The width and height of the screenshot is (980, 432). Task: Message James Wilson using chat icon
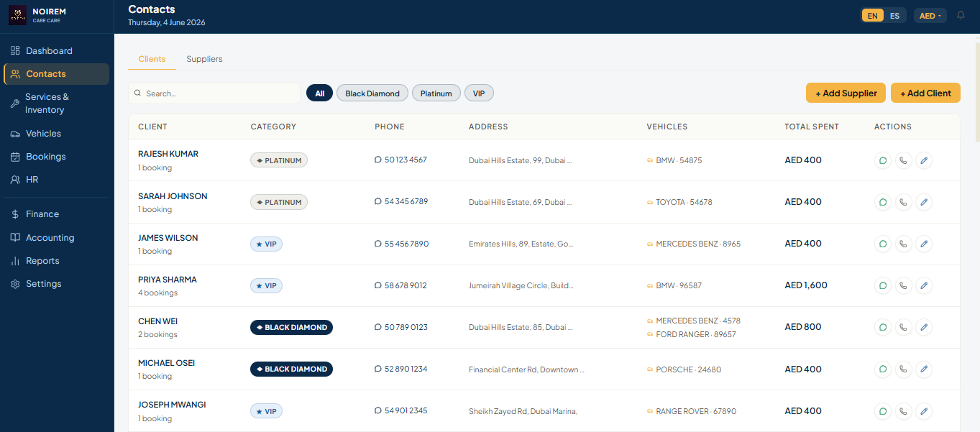tap(882, 244)
